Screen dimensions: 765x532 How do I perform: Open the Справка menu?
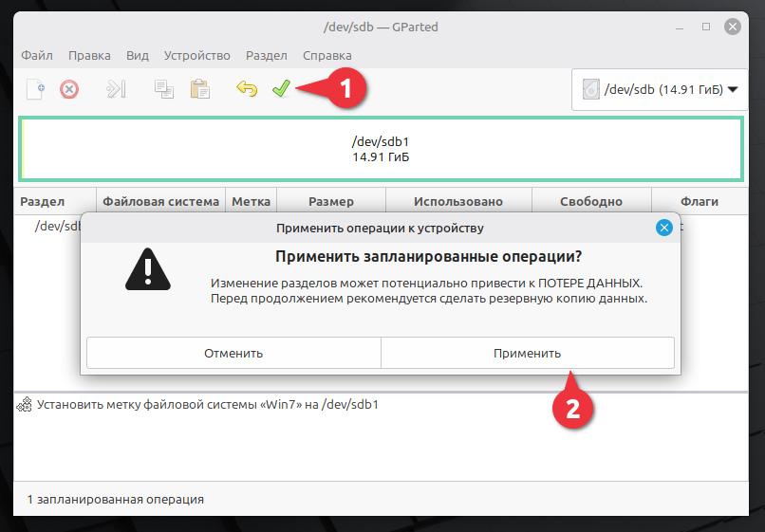pyautogui.click(x=327, y=56)
